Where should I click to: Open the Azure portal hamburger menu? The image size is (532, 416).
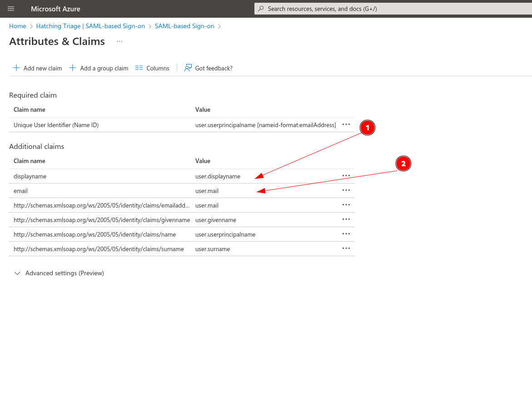(x=11, y=9)
